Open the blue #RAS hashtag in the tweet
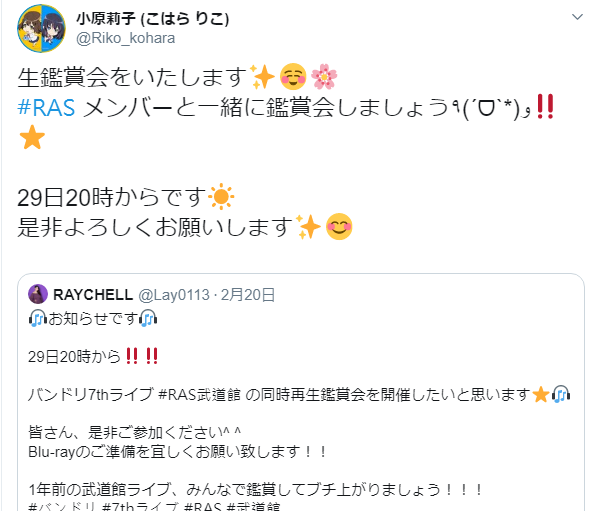This screenshot has height=511, width=598. point(46,107)
